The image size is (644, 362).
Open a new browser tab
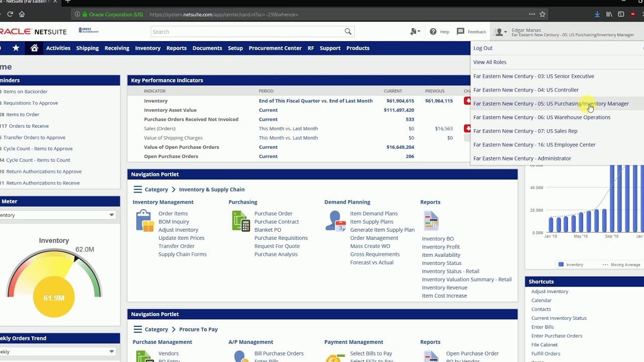(x=67, y=2)
